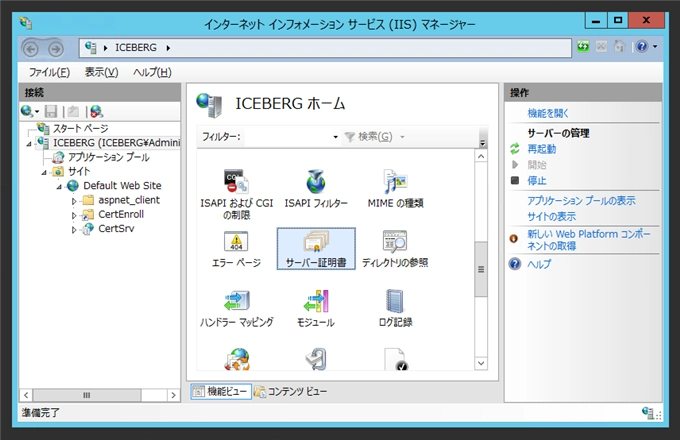The height and width of the screenshot is (440, 680).
Task: Select アプリケーション プール tree item
Action: 108,157
